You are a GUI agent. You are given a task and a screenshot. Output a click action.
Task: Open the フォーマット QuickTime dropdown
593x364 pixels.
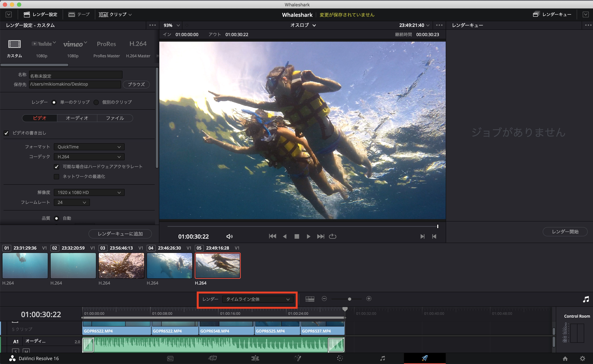pos(89,147)
